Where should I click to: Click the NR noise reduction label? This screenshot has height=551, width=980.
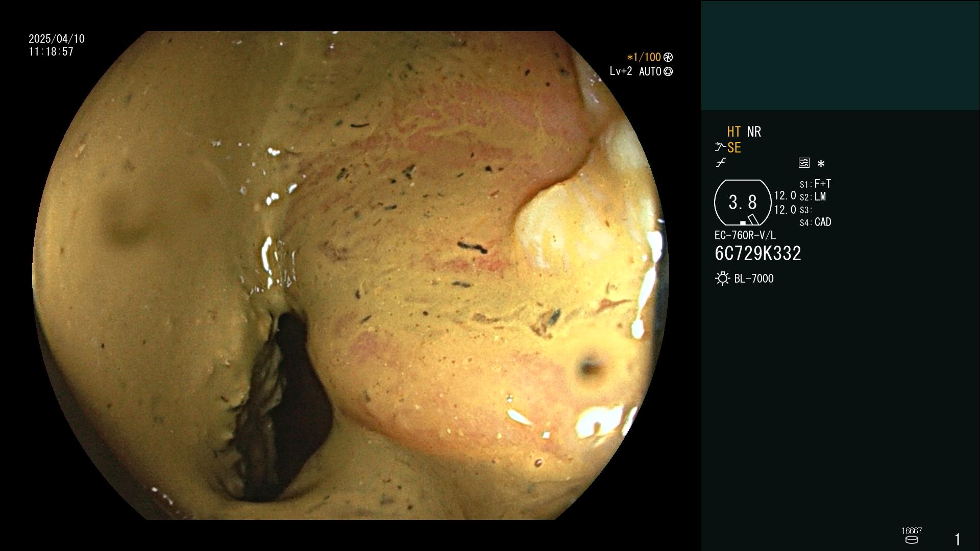point(754,132)
